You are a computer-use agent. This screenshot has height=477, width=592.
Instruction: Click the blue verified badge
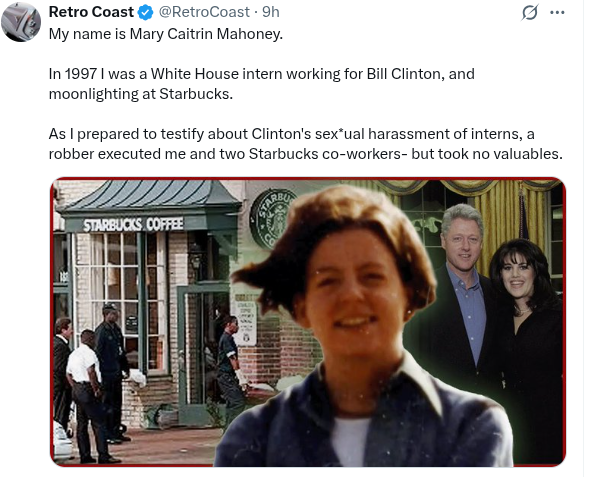pyautogui.click(x=145, y=13)
